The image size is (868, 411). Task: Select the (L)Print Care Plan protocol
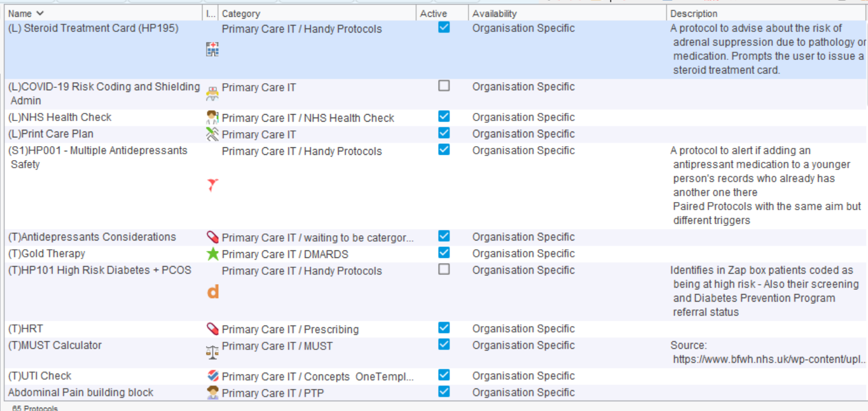pyautogui.click(x=51, y=134)
